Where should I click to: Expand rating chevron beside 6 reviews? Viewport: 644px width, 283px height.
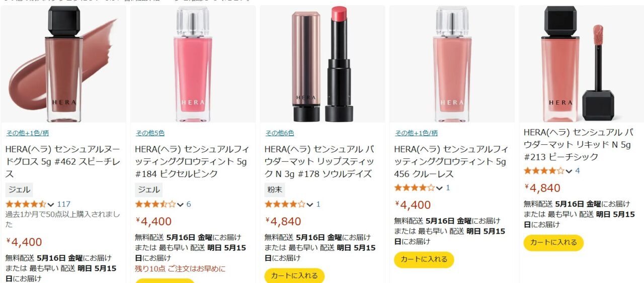(180, 204)
